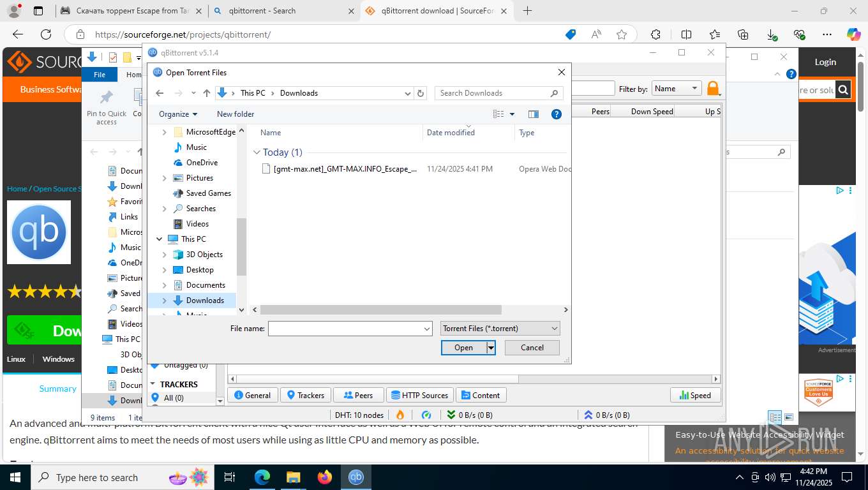Viewport: 868px width, 490px height.
Task: Open the address path history dropdown
Action: click(x=408, y=93)
